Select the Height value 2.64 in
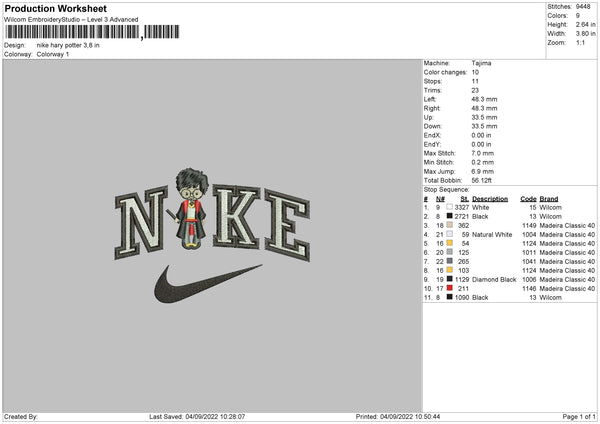This screenshot has width=600, height=424. coord(585,24)
